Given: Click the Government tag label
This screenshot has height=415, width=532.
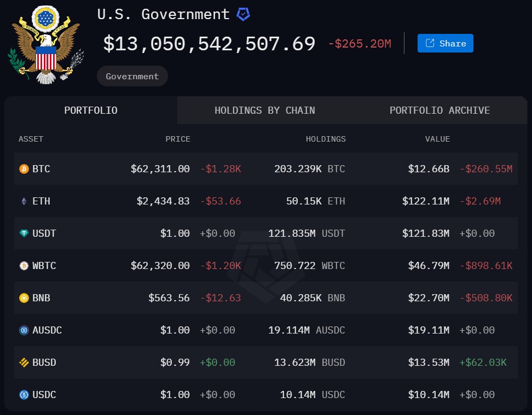Looking at the screenshot, I should coord(132,77).
